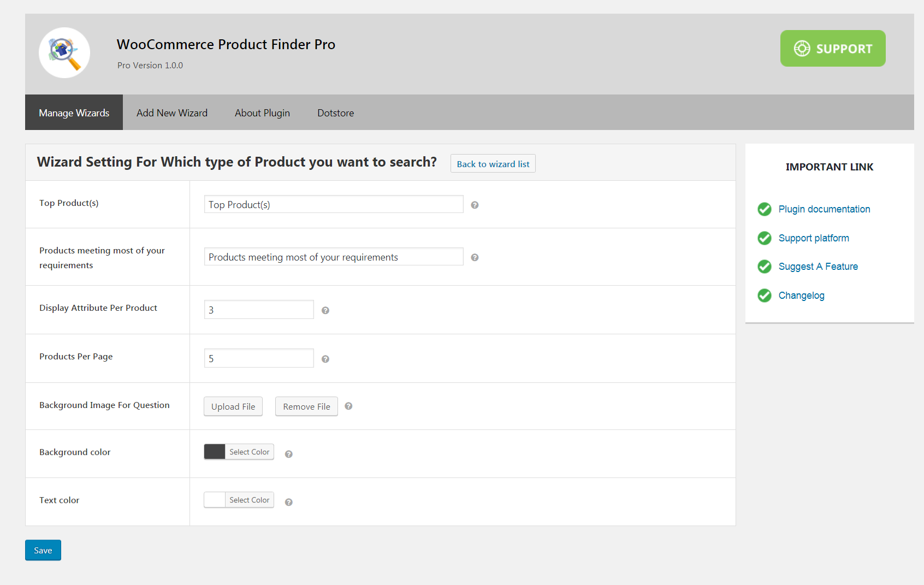Image resolution: width=924 pixels, height=585 pixels.
Task: Focus the Top Product(s) text field
Action: point(334,204)
